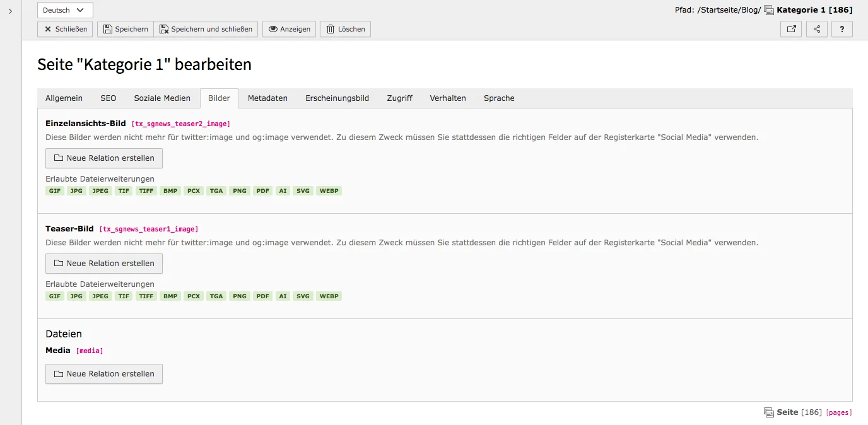Click the X icon on Schließen
This screenshot has width=868, height=425.
(49, 28)
